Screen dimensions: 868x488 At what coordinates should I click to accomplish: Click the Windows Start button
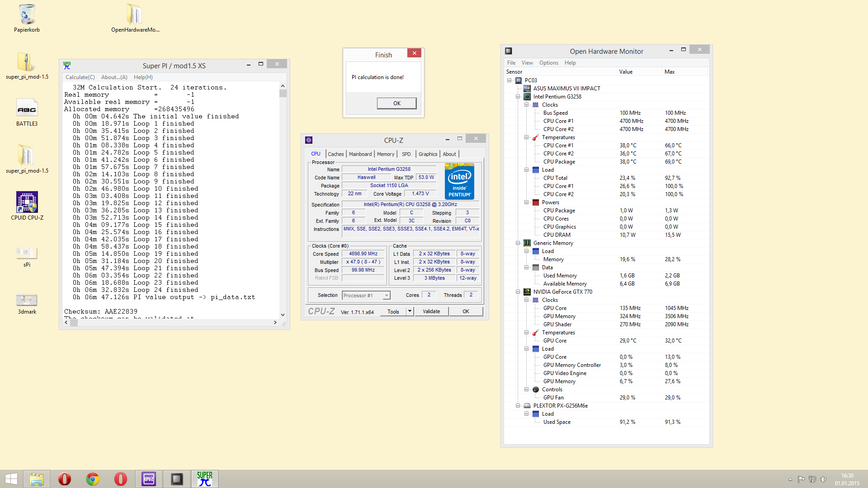click(x=11, y=479)
